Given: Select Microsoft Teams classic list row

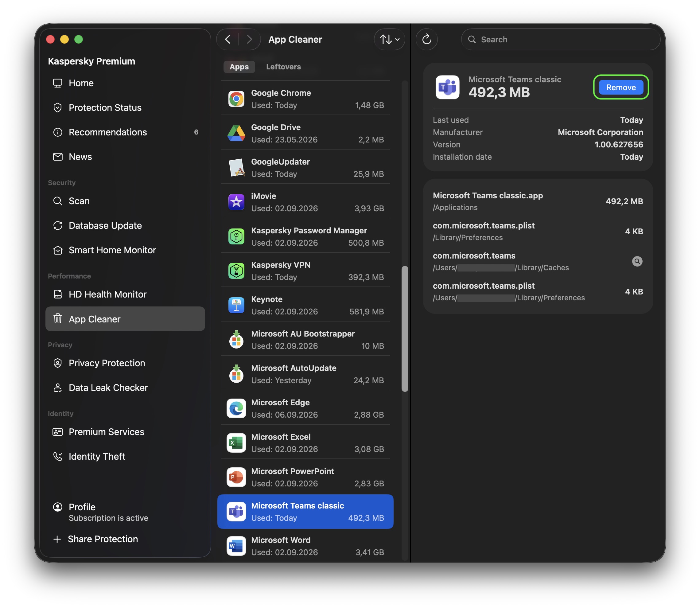Looking at the screenshot, I should [305, 511].
